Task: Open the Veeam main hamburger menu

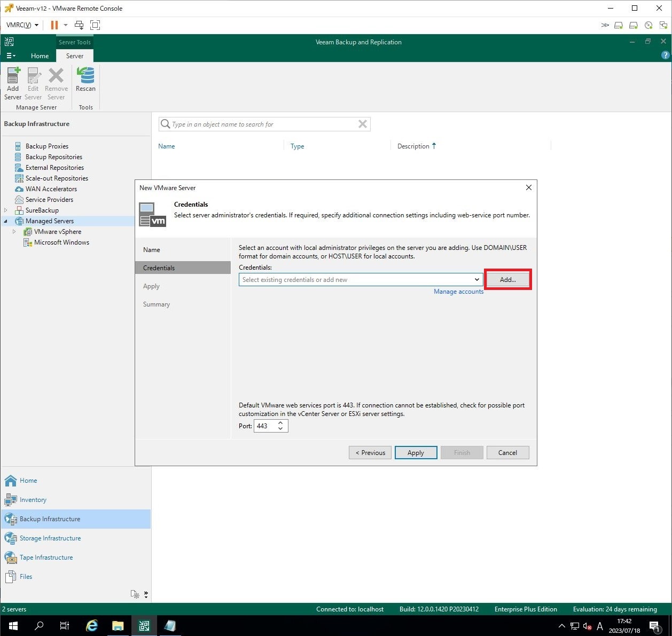Action: pyautogui.click(x=11, y=56)
